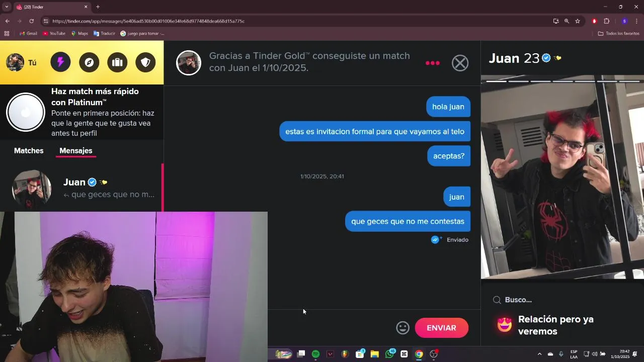This screenshot has height=362, width=644.
Task: Reload the Tinder page
Action: [x=31, y=21]
